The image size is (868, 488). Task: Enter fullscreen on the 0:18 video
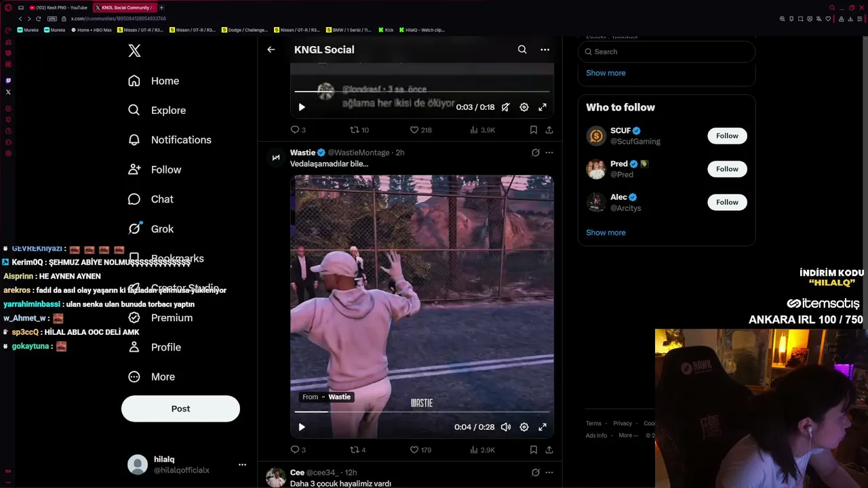(542, 107)
